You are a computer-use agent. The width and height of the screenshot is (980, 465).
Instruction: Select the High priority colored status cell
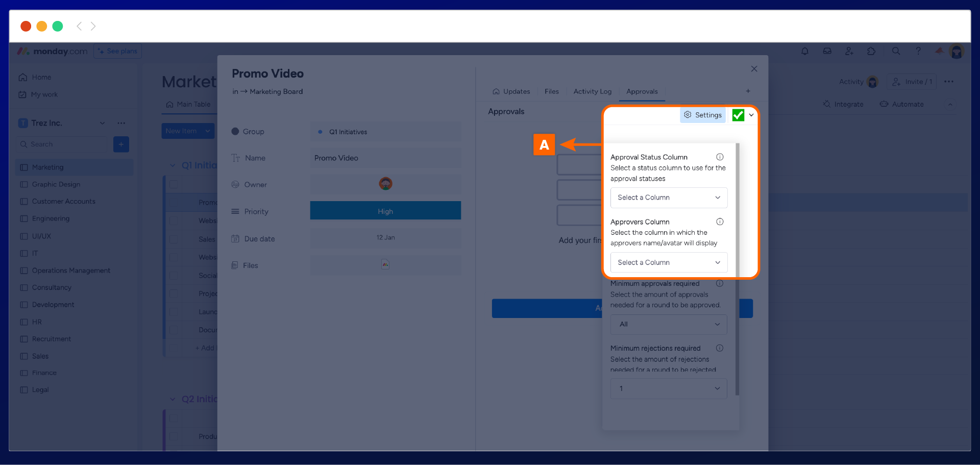385,211
